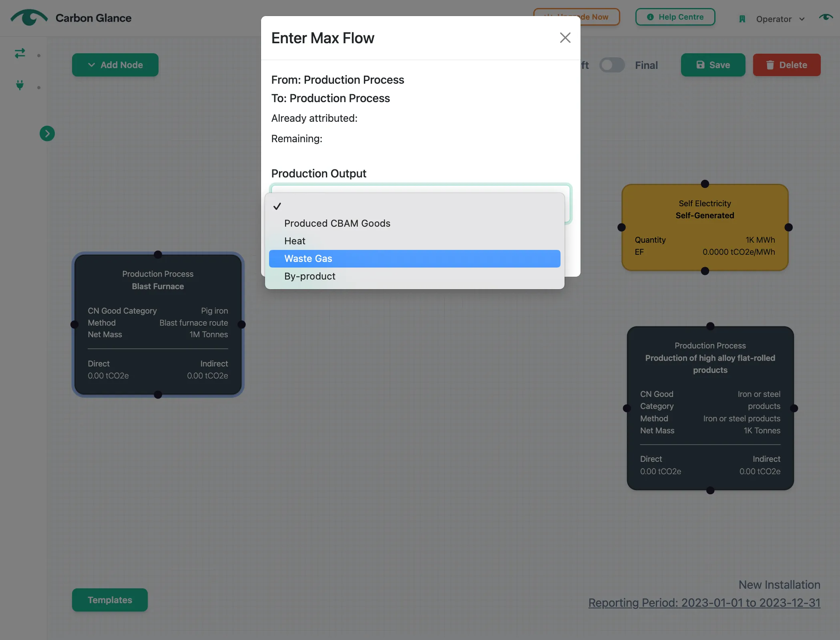Click the info icon in Help Centre
Image resolution: width=840 pixels, height=640 pixels.
coord(650,17)
